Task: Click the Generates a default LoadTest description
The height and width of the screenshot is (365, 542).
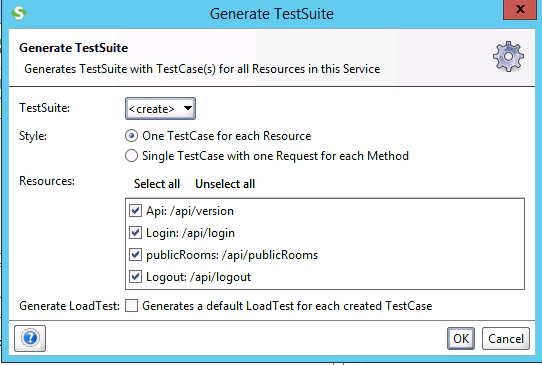Action: (x=287, y=306)
